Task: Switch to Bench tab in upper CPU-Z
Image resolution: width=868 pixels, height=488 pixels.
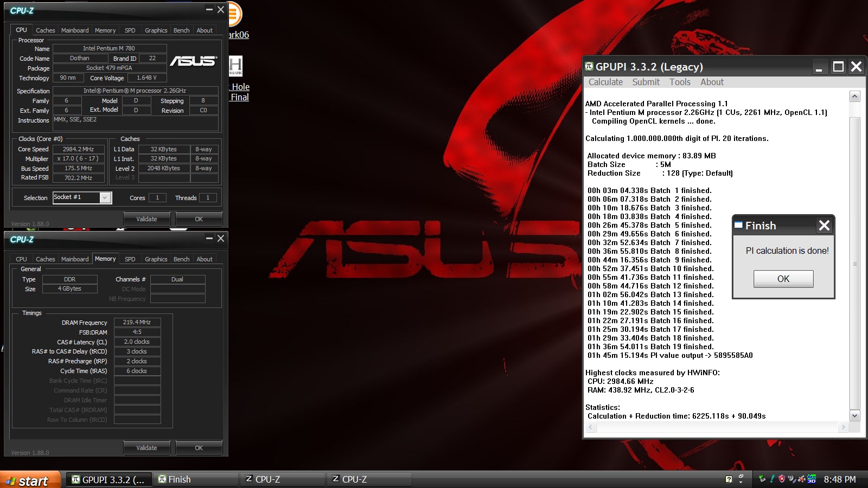Action: 182,30
